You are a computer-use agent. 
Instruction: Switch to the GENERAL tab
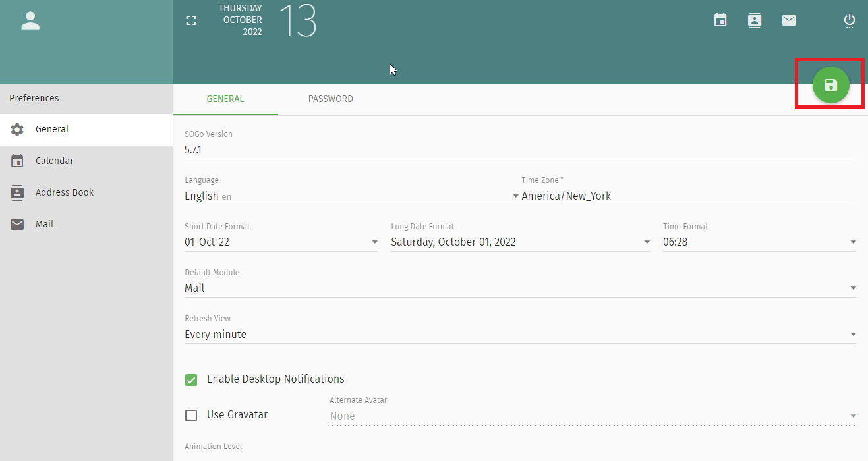click(x=225, y=99)
